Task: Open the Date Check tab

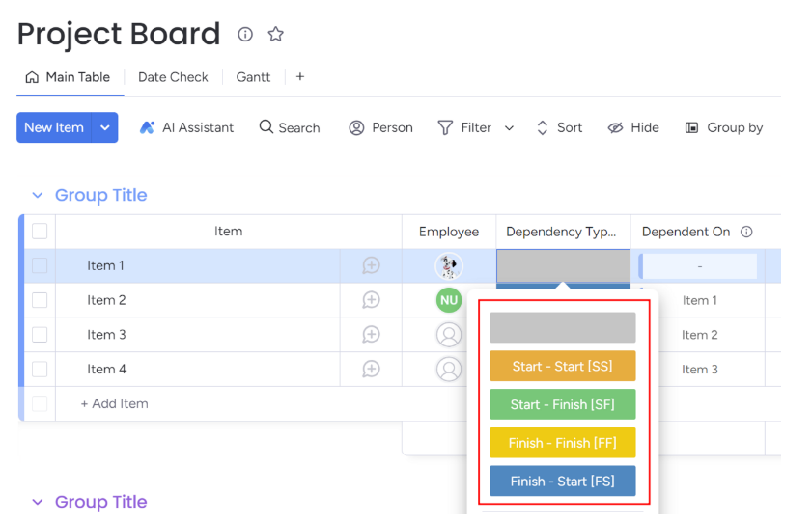Action: (173, 77)
